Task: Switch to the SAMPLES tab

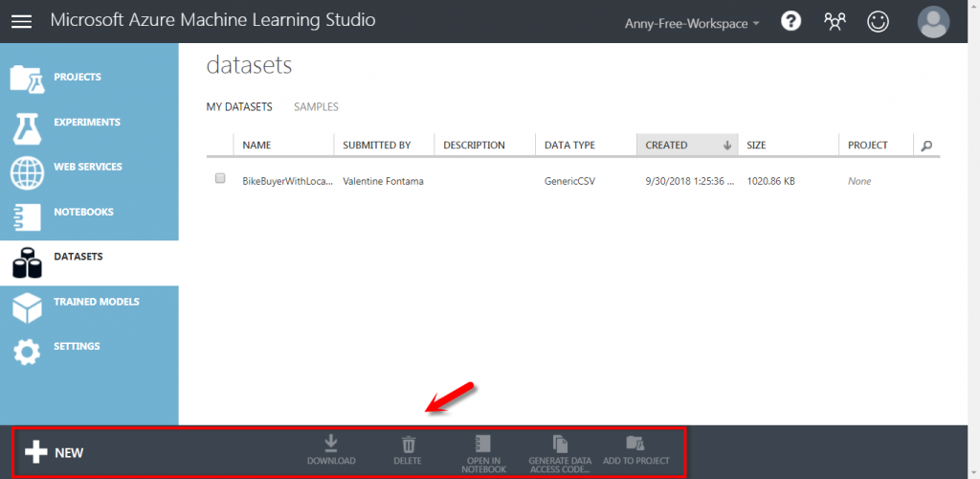Action: pos(316,107)
